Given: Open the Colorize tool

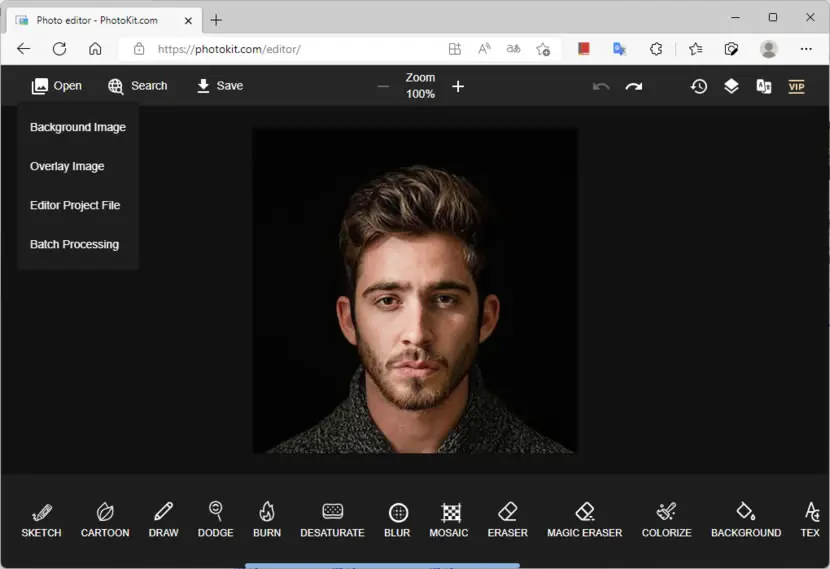Looking at the screenshot, I should pyautogui.click(x=666, y=519).
